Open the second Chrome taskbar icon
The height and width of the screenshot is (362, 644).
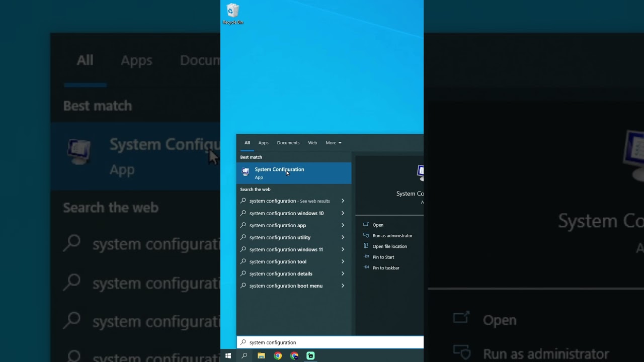pos(294,355)
